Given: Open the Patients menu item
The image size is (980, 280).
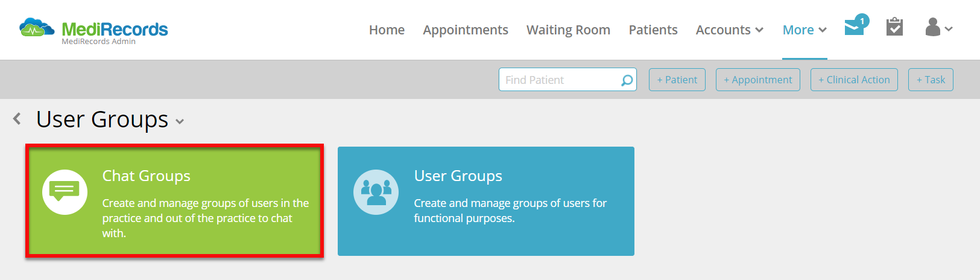Looking at the screenshot, I should tap(653, 30).
